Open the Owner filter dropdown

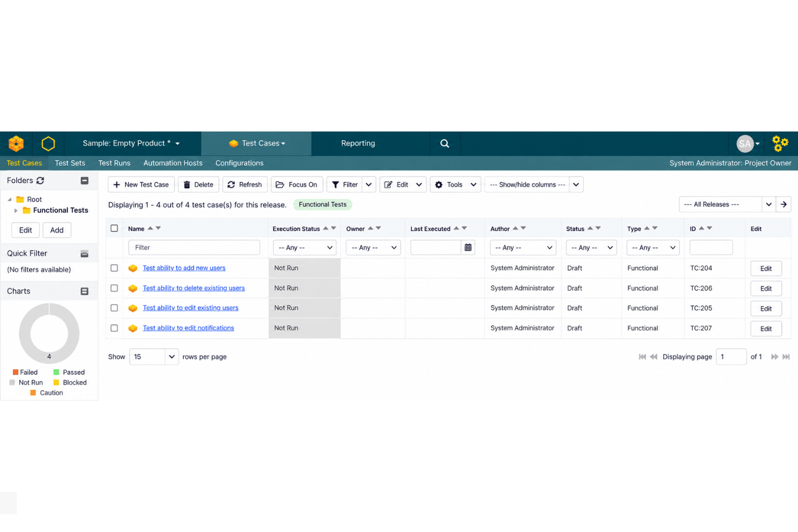(373, 247)
